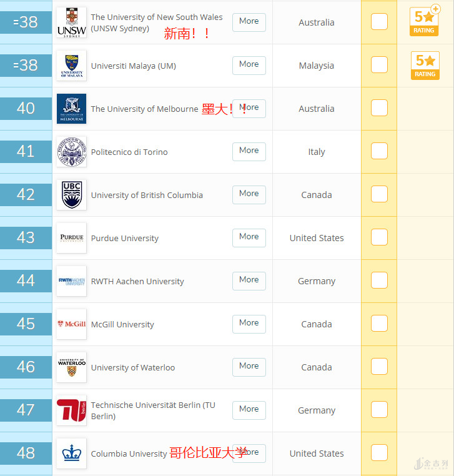Enable the Purdue University checkbox
This screenshot has width=454, height=476.
point(379,237)
